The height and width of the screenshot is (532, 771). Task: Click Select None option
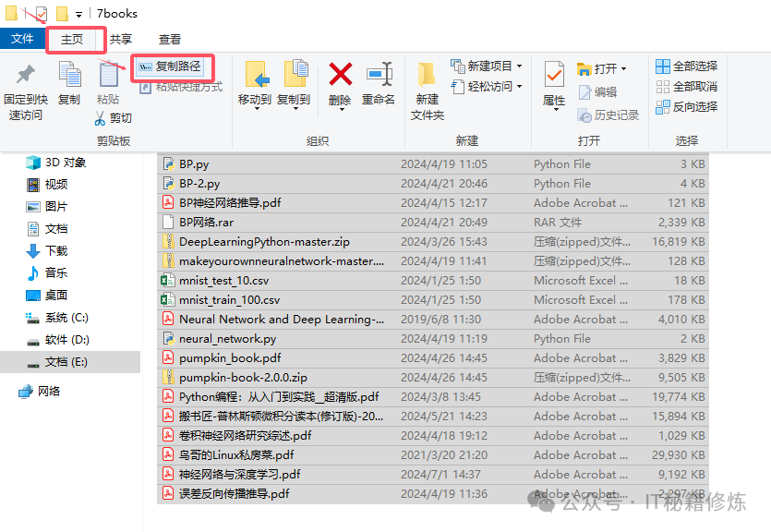point(686,87)
